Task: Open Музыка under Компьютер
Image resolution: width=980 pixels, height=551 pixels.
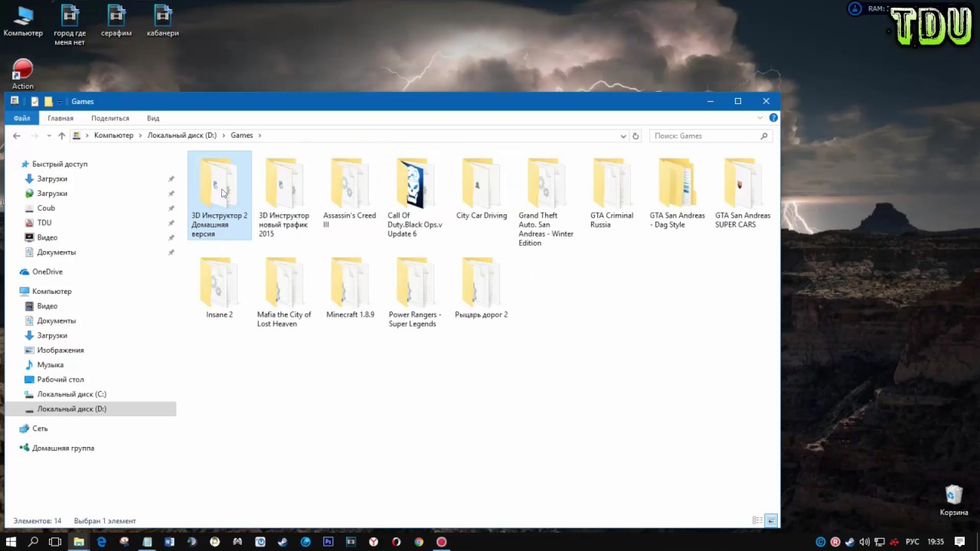Action: pyautogui.click(x=51, y=365)
